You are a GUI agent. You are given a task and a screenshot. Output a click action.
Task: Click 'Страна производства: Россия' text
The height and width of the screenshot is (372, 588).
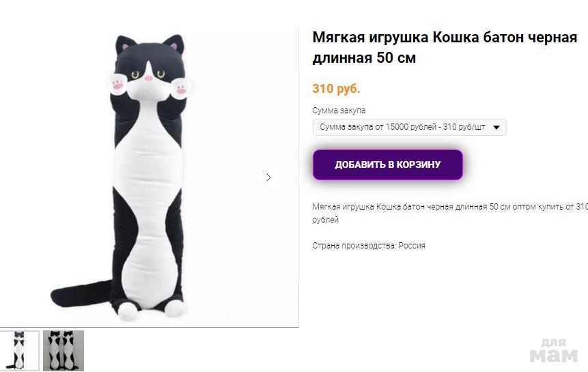pyautogui.click(x=369, y=246)
